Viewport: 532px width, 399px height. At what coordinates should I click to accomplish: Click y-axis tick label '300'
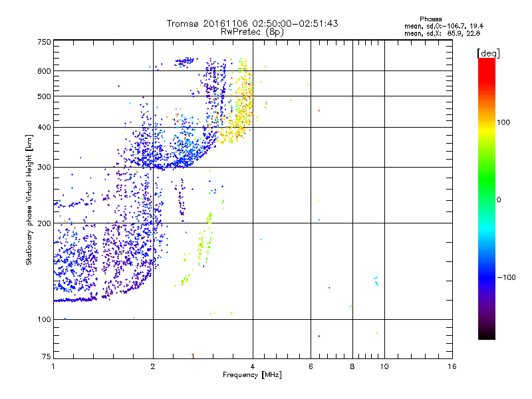pos(44,168)
